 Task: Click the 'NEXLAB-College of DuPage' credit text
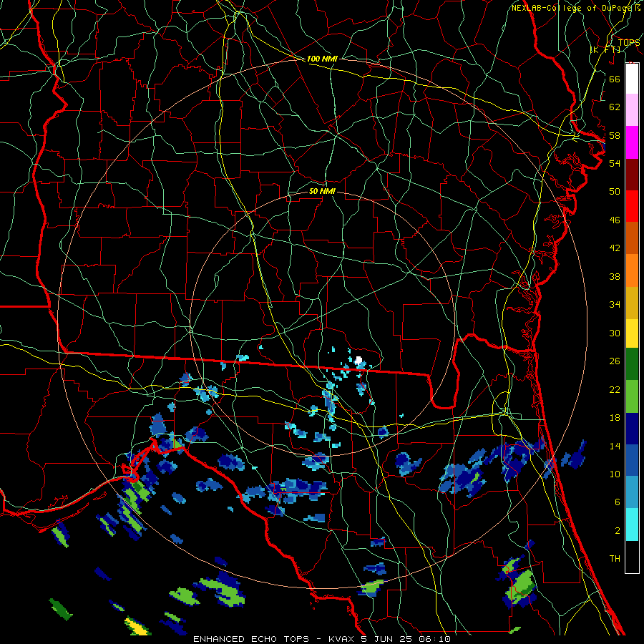tap(572, 8)
